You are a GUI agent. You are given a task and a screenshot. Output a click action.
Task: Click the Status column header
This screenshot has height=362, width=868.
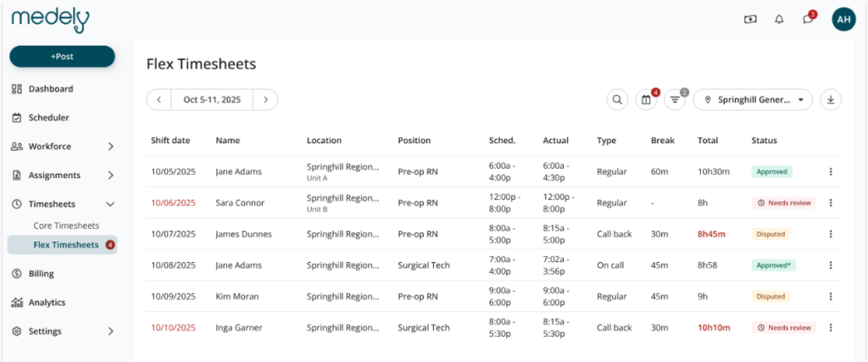[764, 141]
